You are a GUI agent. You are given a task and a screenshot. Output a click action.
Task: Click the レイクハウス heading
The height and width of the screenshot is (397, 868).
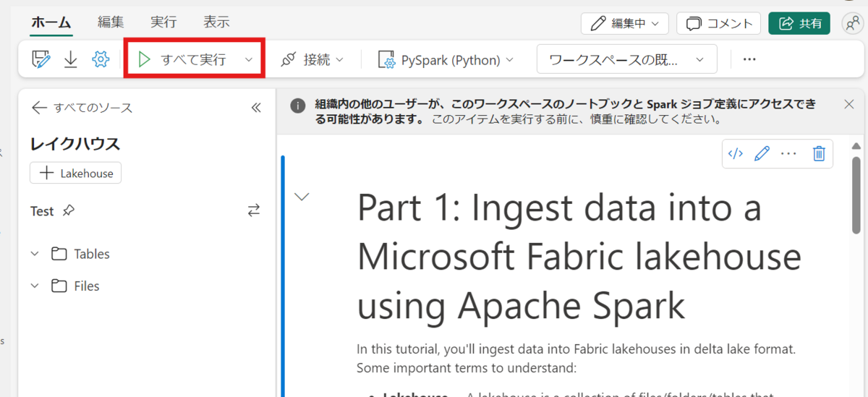point(75,144)
